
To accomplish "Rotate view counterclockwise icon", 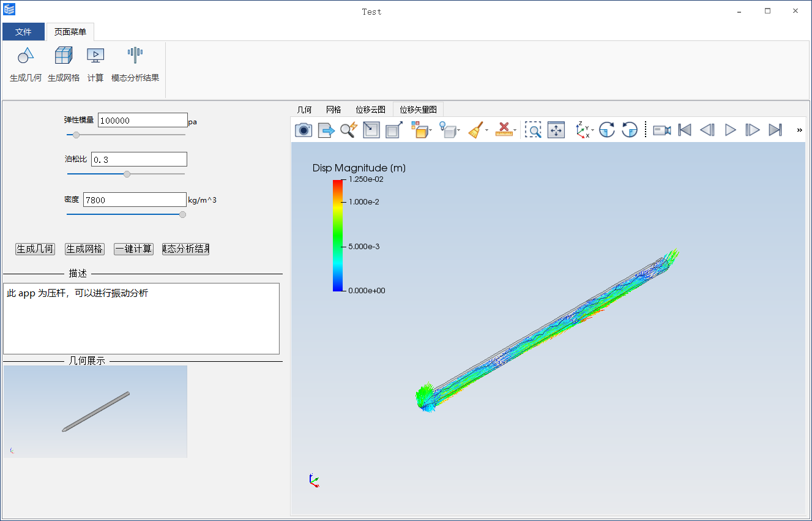I will tap(630, 130).
